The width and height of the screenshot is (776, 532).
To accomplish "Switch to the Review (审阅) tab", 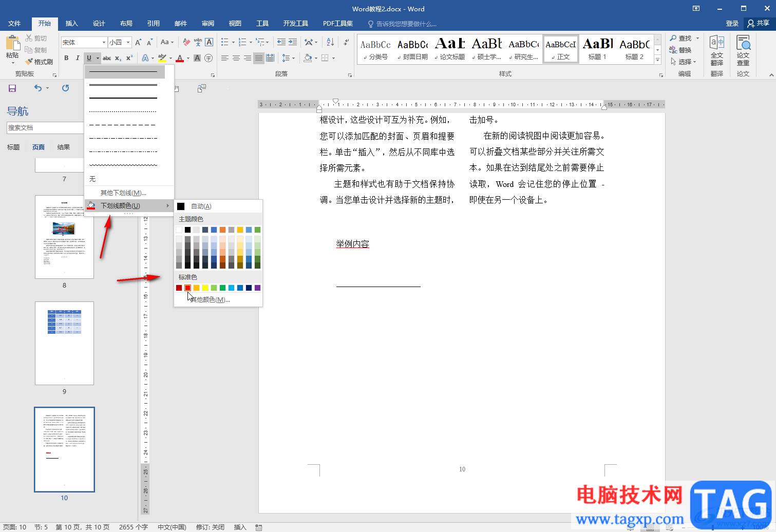I will pos(208,23).
